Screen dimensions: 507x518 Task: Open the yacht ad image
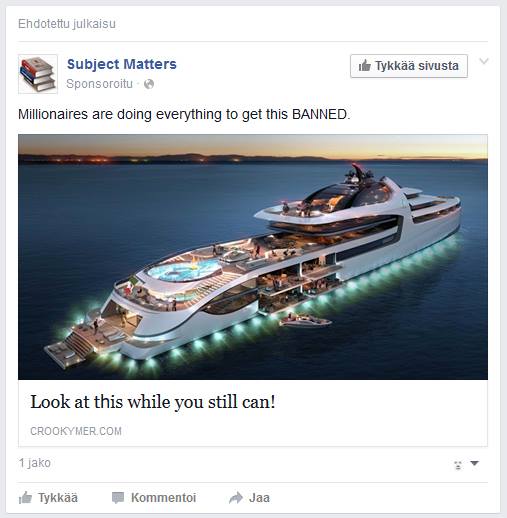coord(253,257)
